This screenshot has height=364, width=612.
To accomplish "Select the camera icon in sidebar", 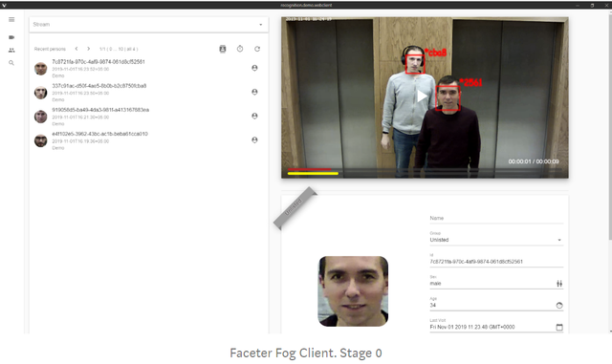I will [11, 37].
